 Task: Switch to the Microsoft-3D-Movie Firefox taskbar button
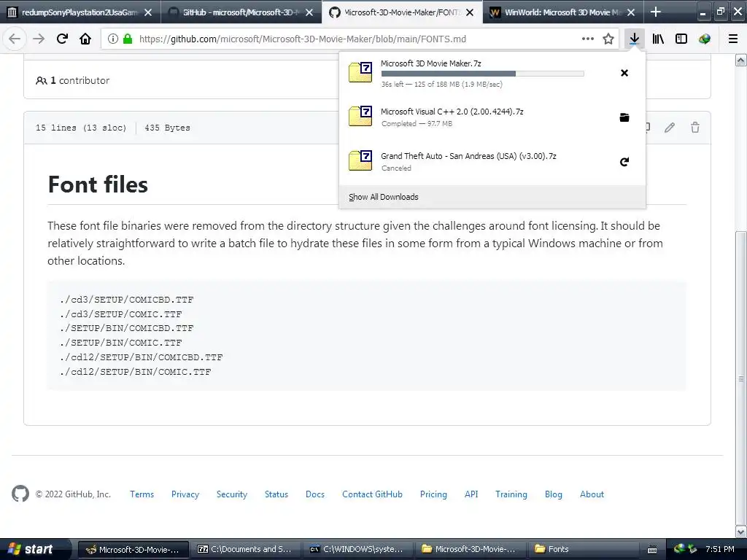pos(133,549)
